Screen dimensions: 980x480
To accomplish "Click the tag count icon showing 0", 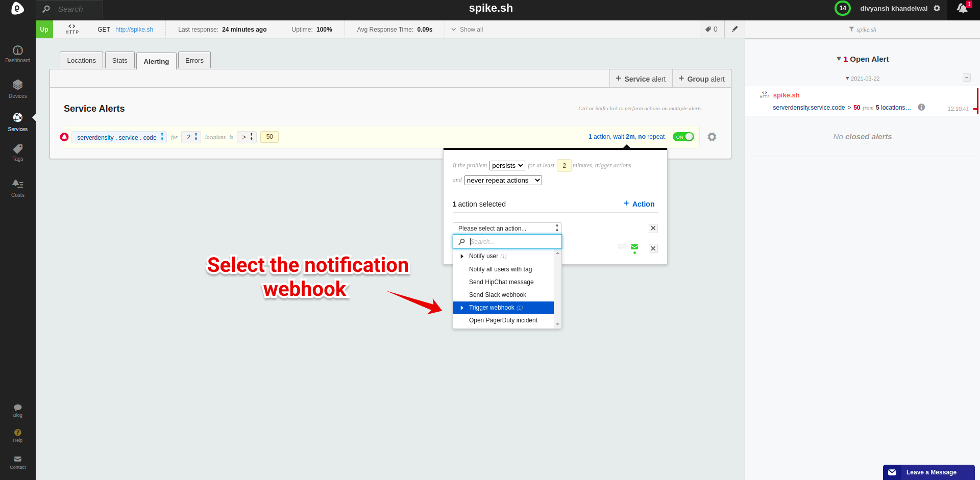I will pos(712,29).
